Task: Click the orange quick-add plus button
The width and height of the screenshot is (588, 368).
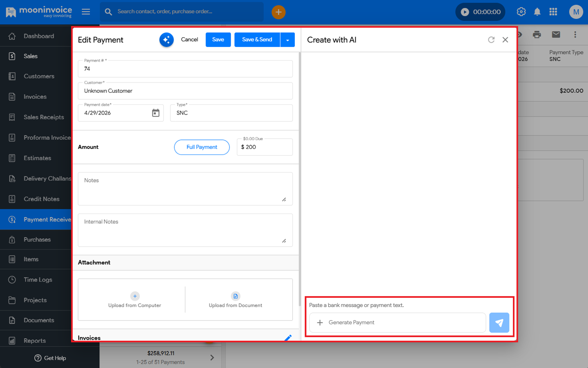Action: (278, 12)
